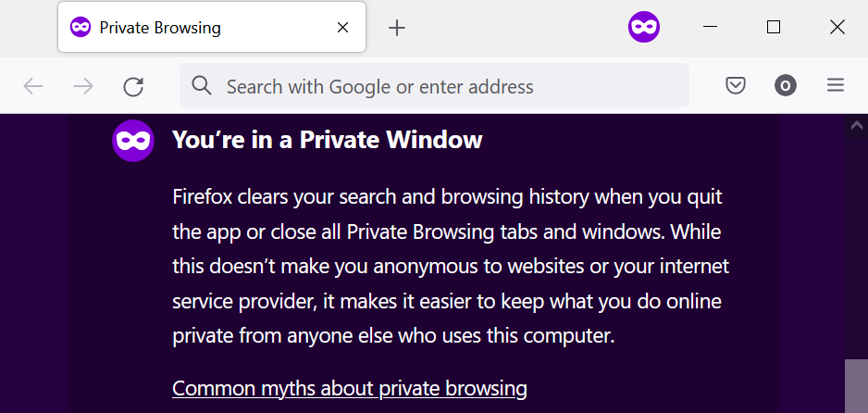Click the private mask indicator in title bar

point(644,27)
